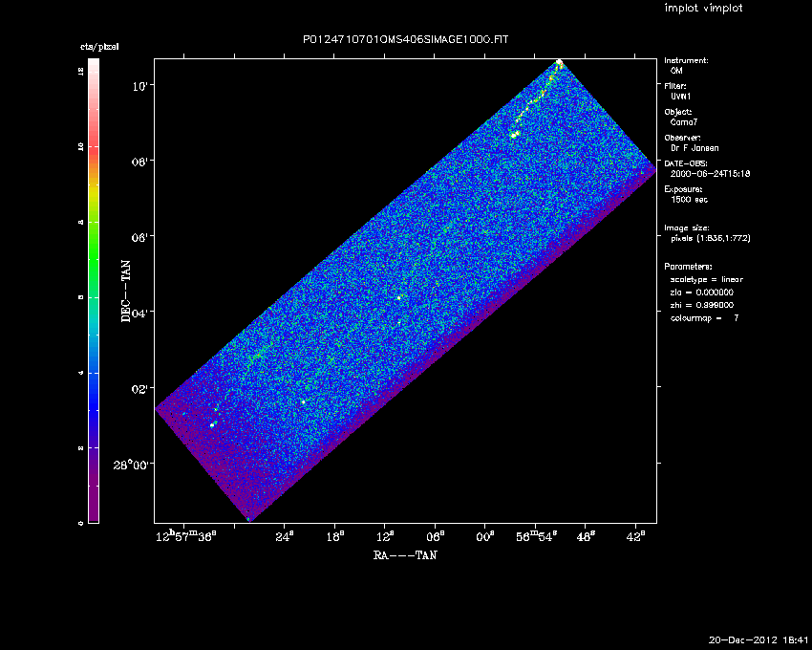This screenshot has width=812, height=650.
Task: Click the '20-Dec-2012 18:41' timestamp
Action: [759, 639]
